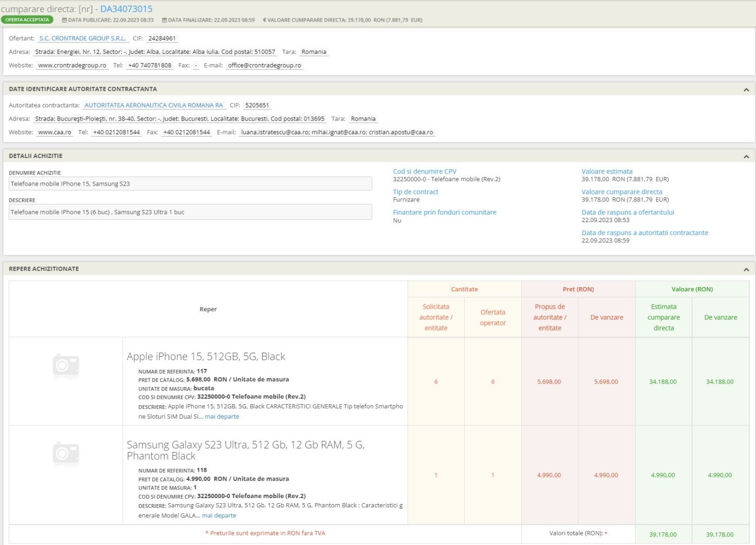Click the website value www.caa.ro
The height and width of the screenshot is (545, 756).
pyautogui.click(x=55, y=132)
